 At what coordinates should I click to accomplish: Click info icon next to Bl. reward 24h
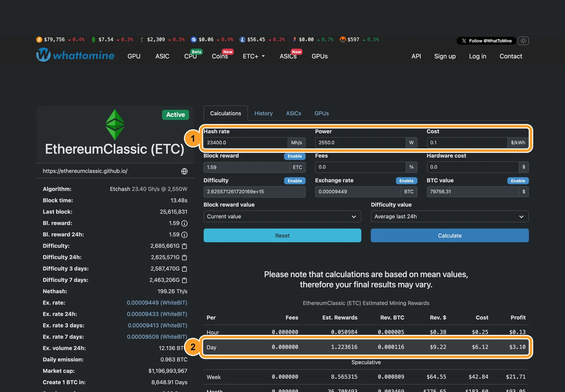[184, 235]
